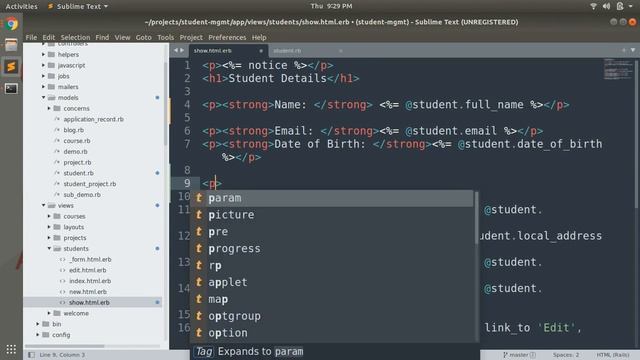The height and width of the screenshot is (360, 640).
Task: Choose param autocomplete suggestion
Action: tap(332, 198)
